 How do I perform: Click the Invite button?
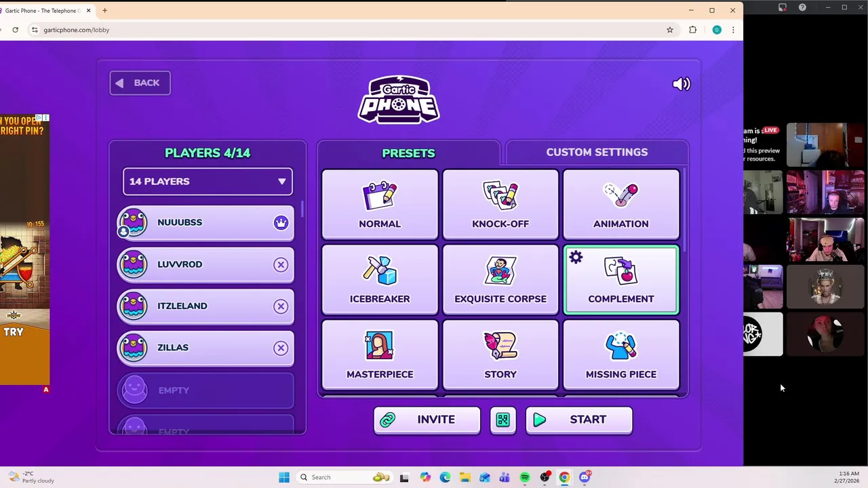[427, 420]
